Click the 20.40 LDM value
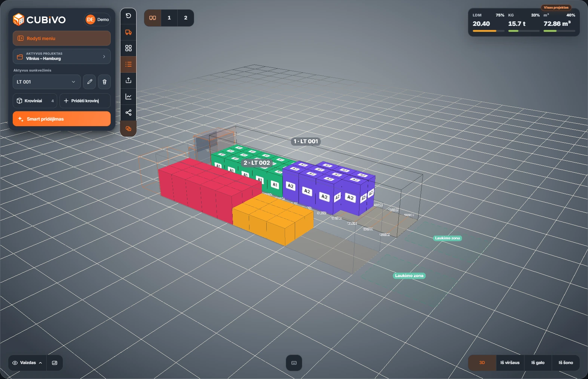Image resolution: width=588 pixels, height=379 pixels. point(481,24)
